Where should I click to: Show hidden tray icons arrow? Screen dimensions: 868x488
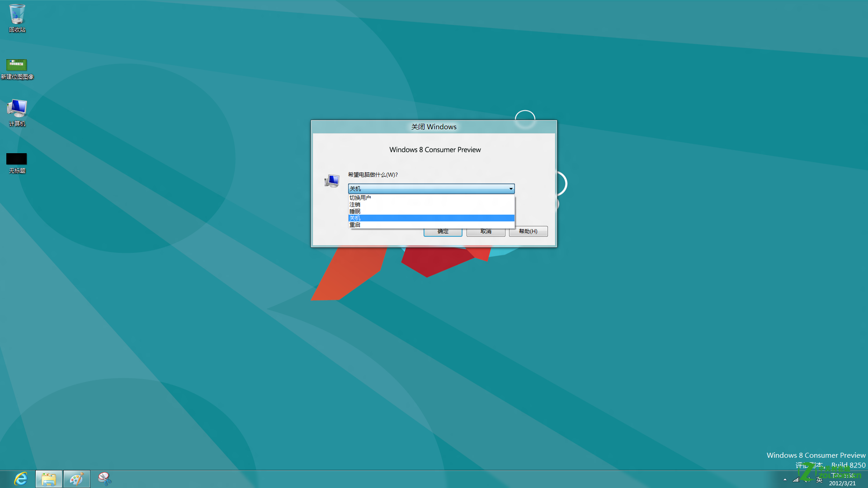click(x=785, y=479)
